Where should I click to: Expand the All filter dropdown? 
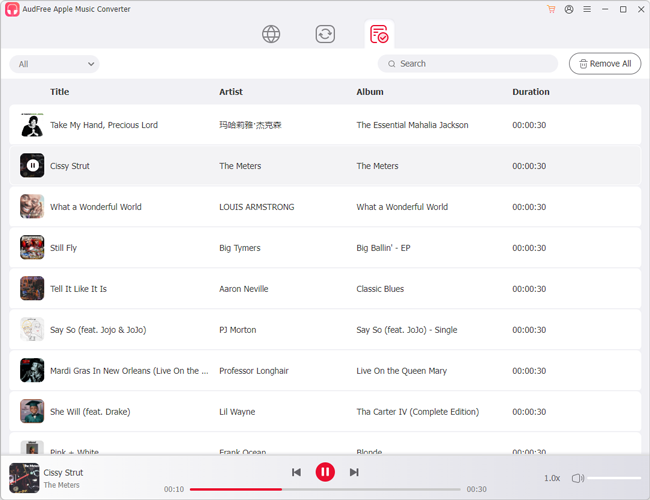pyautogui.click(x=54, y=64)
